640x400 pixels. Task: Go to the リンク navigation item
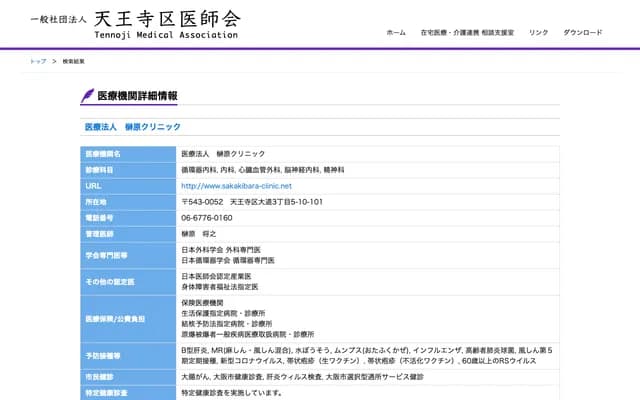[x=538, y=32]
